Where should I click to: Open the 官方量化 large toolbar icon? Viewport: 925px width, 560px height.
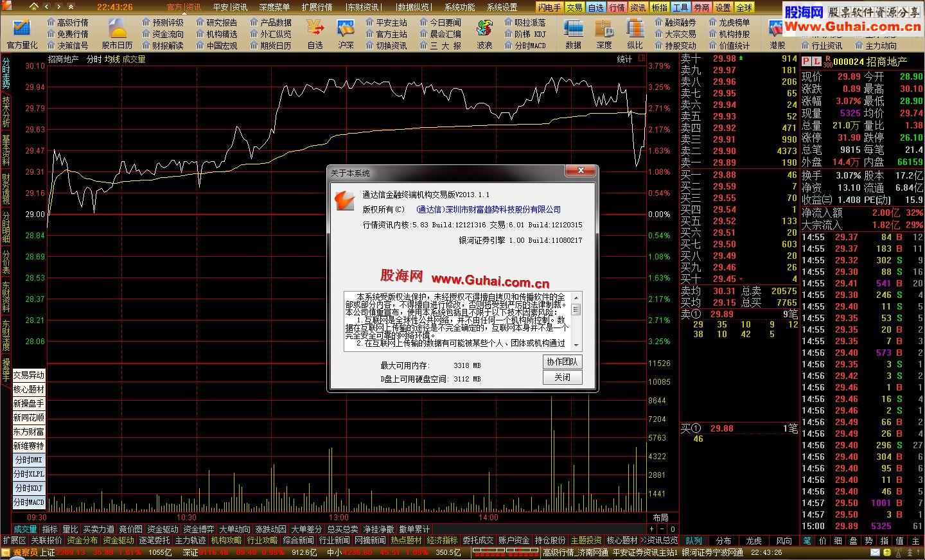pyautogui.click(x=22, y=33)
